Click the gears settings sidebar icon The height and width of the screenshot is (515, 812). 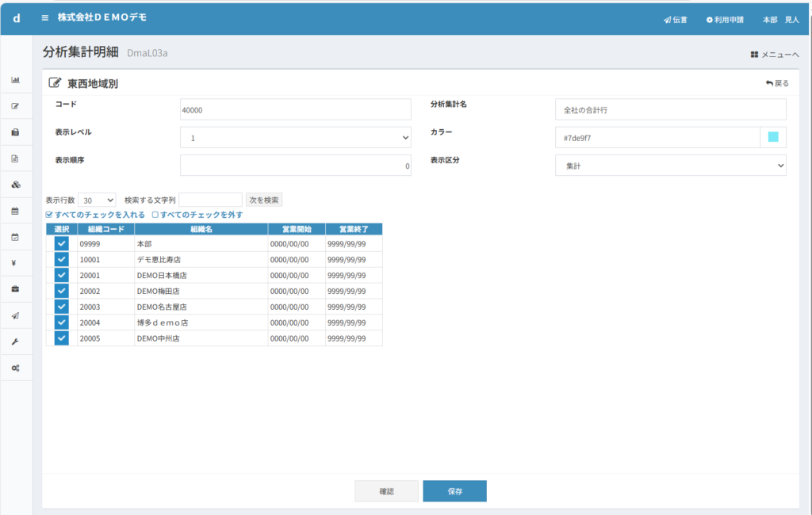pos(15,368)
